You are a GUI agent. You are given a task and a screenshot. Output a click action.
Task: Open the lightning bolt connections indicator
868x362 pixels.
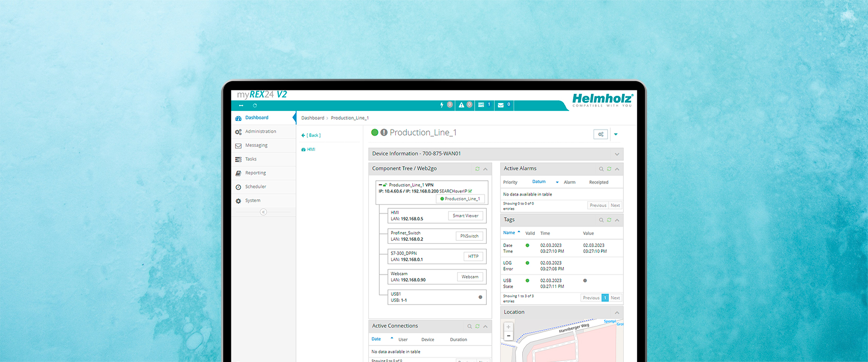[446, 105]
